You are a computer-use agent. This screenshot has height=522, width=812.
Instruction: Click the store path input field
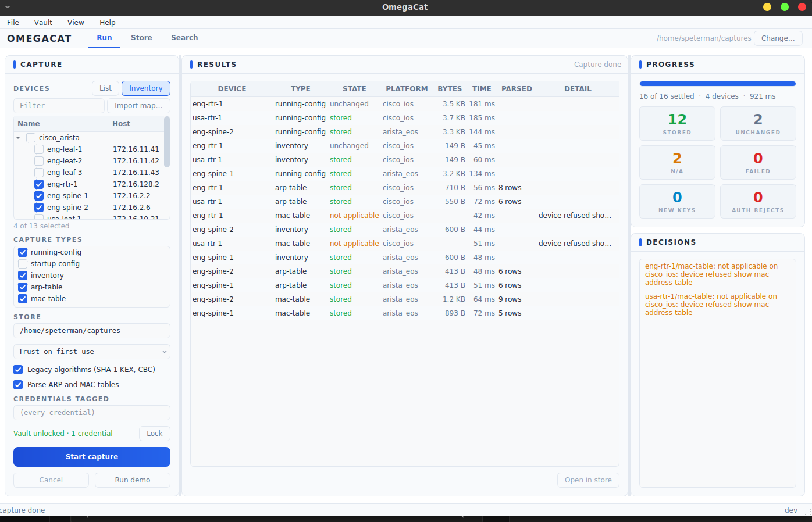click(92, 331)
